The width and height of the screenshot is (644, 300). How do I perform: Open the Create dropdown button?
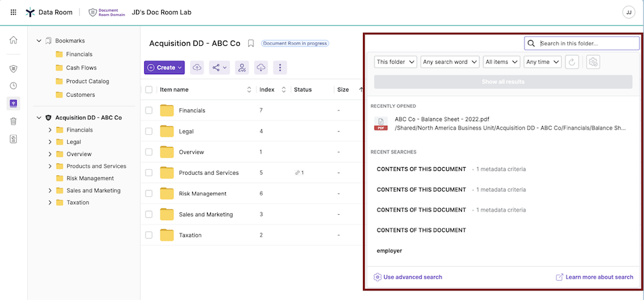[x=164, y=67]
